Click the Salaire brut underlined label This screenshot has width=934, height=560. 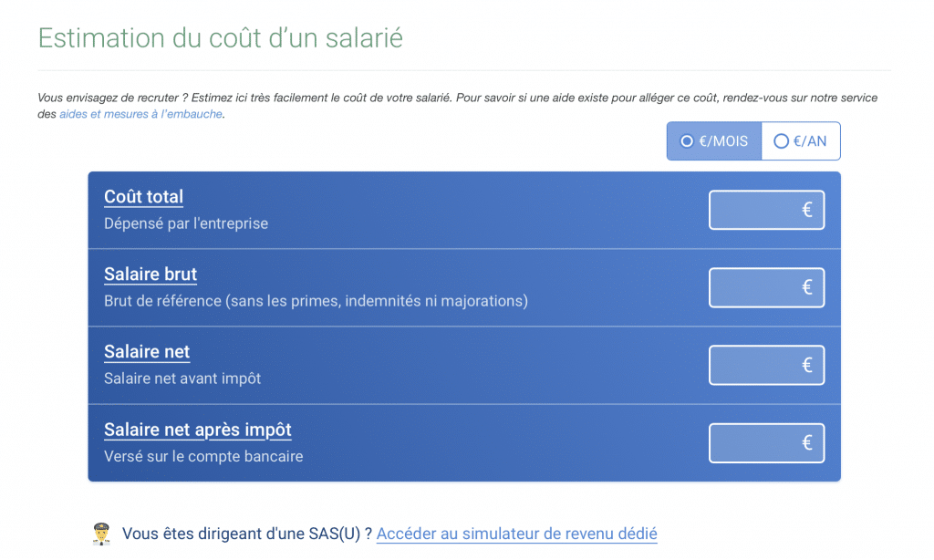[150, 274]
